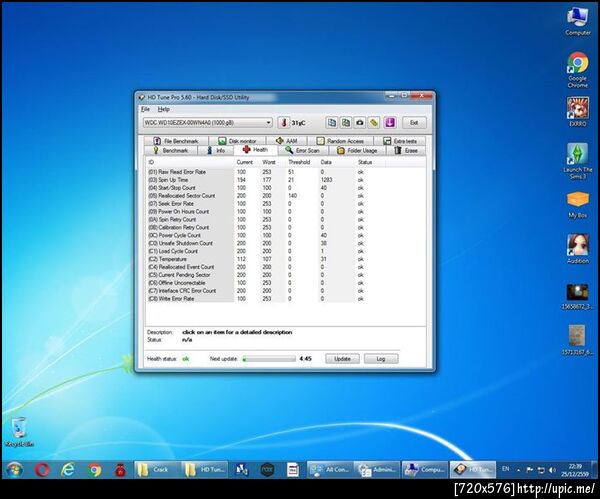Open the Crack folder taskbar item
This screenshot has width=600, height=499.
[157, 470]
